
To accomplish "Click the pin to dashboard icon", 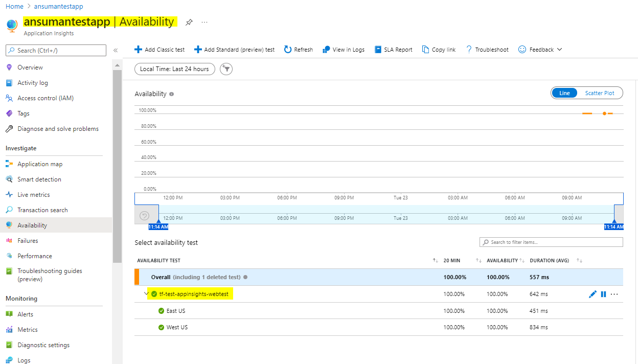I will 189,22.
